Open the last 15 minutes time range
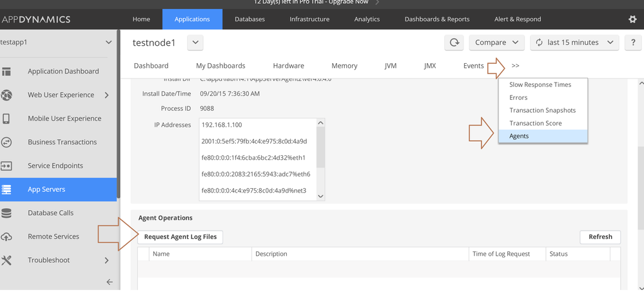644x308 pixels. coord(574,43)
